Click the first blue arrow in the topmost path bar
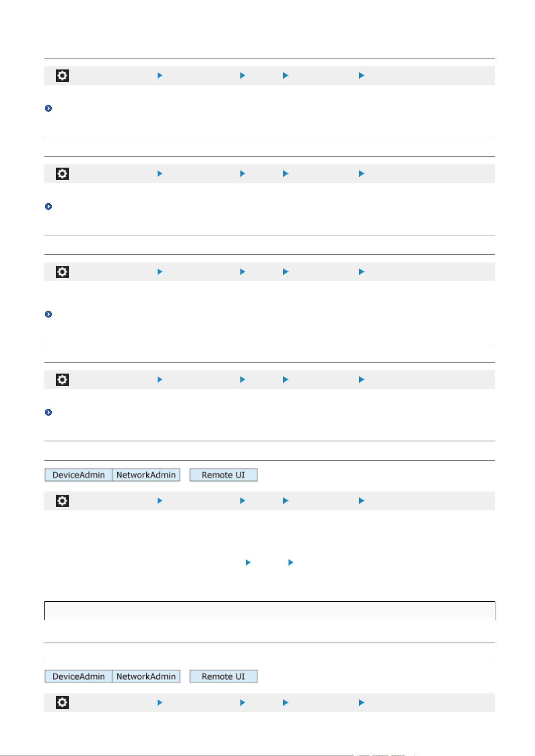The height and width of the screenshot is (756, 535). [x=160, y=76]
